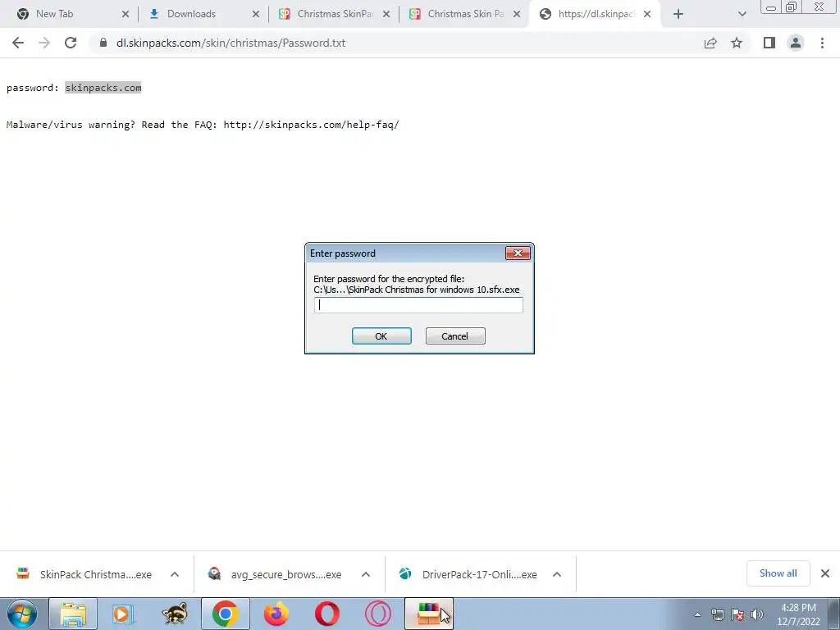Open the Chrome three-dot menu
This screenshot has height=630, width=840.
point(822,43)
